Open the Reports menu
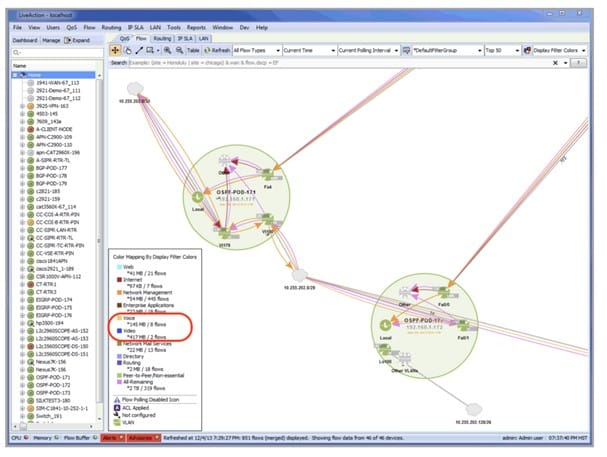 point(196,27)
